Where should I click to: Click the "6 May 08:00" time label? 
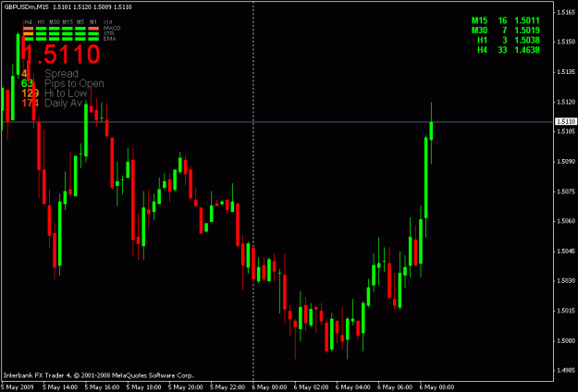tap(437, 387)
